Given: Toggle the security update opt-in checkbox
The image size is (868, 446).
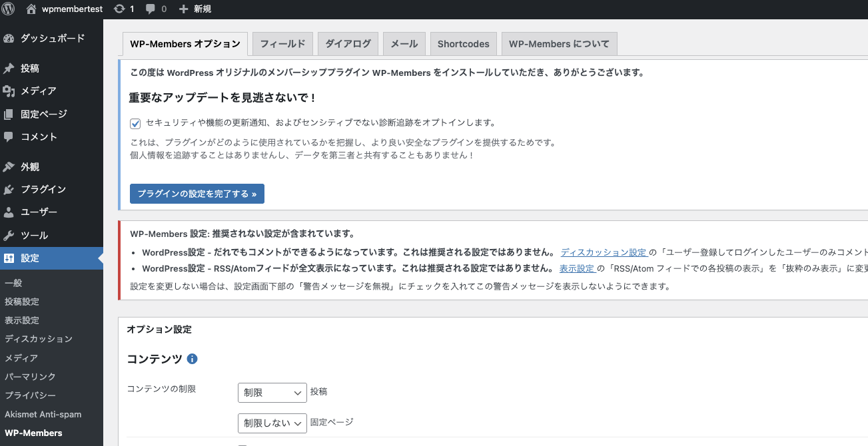Looking at the screenshot, I should (135, 123).
